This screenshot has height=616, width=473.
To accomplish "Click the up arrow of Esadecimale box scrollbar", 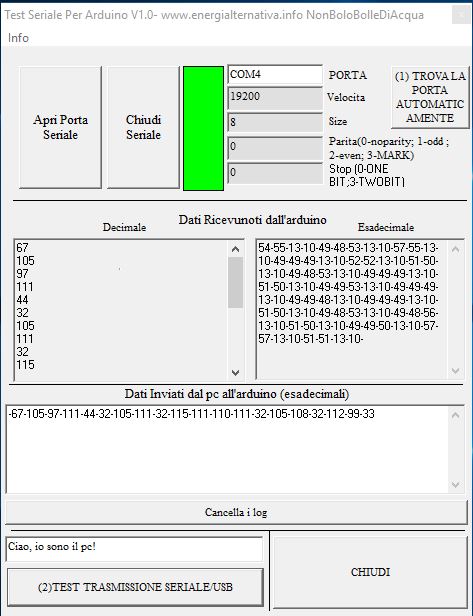I will (x=456, y=249).
